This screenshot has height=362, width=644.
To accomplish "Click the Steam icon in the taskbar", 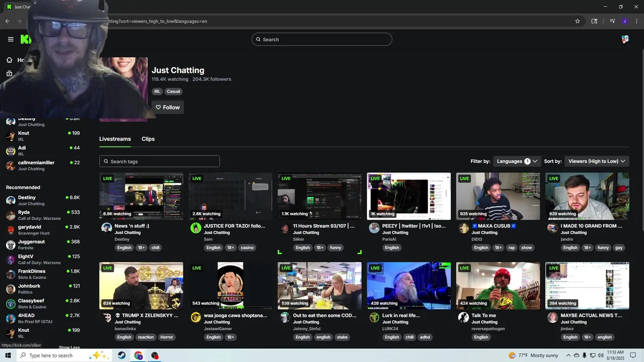I will tap(122, 355).
